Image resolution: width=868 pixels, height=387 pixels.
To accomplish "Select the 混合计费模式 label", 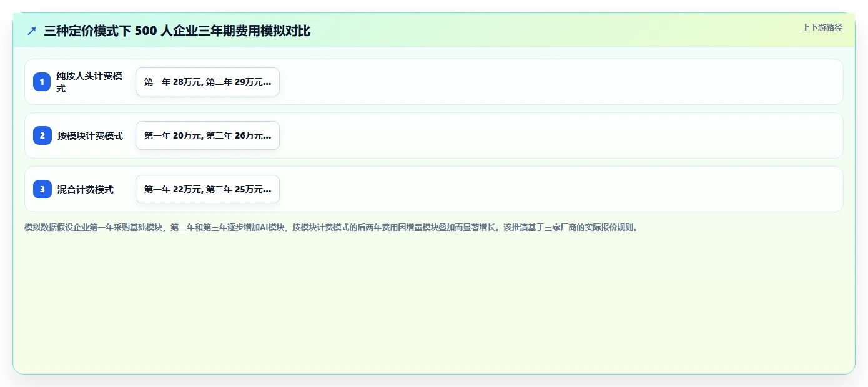I will pos(86,189).
